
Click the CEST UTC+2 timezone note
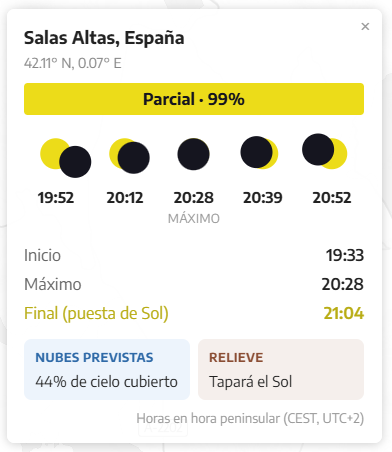pyautogui.click(x=250, y=418)
